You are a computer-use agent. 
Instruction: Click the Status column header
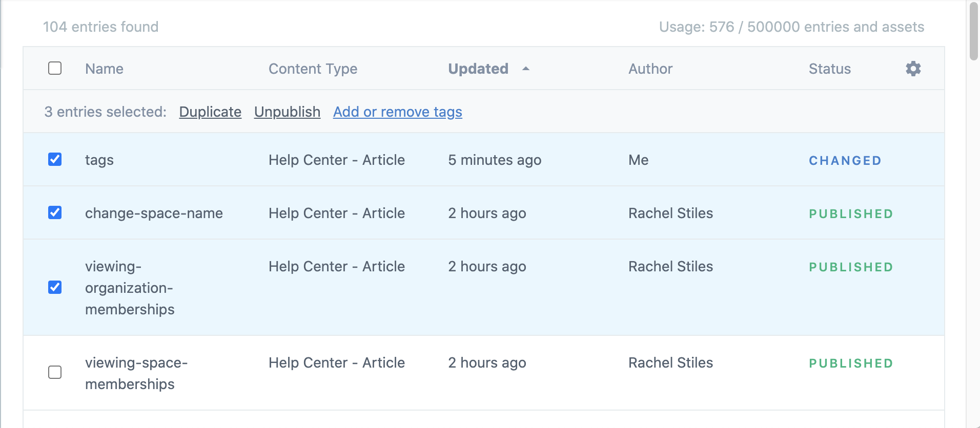tap(829, 69)
